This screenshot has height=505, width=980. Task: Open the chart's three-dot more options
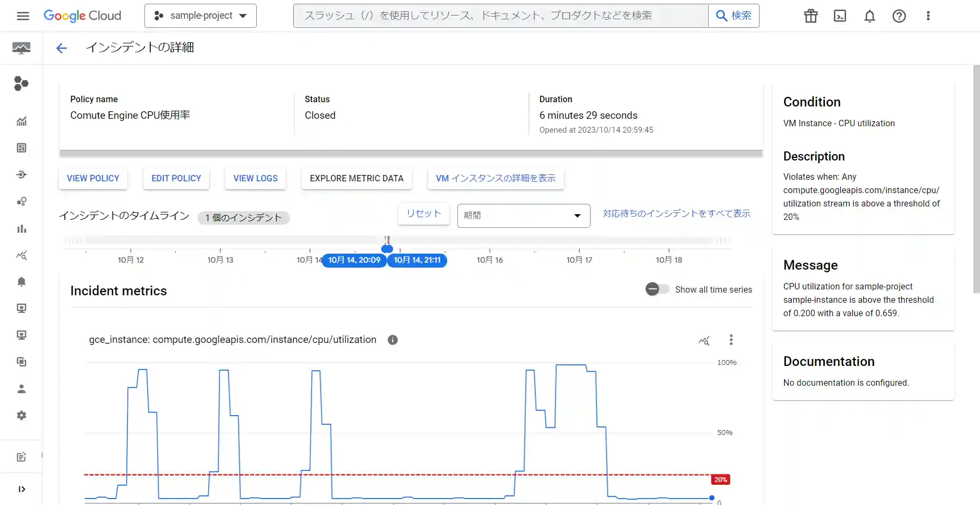tap(731, 340)
